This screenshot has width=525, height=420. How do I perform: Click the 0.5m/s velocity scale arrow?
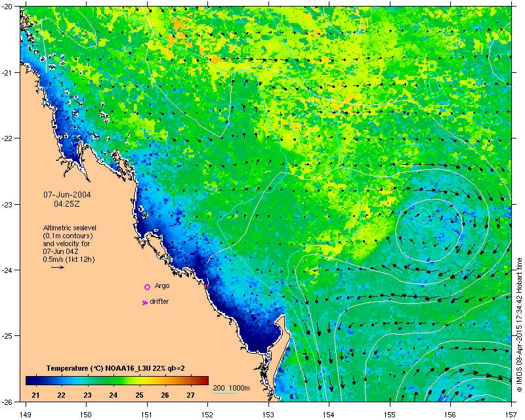[x=58, y=267]
